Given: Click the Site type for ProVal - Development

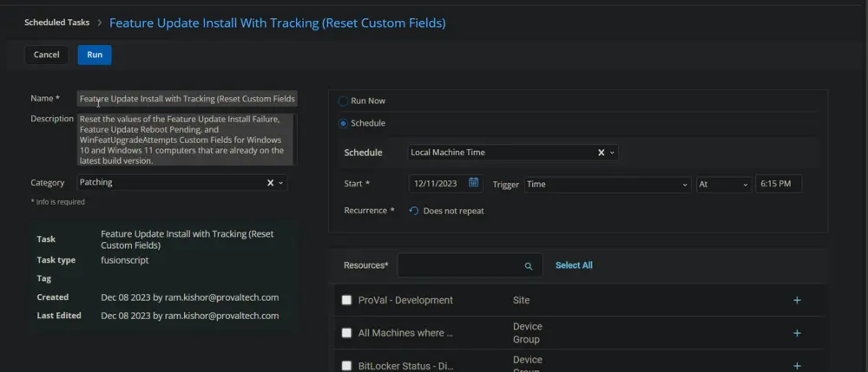Looking at the screenshot, I should click(x=522, y=300).
